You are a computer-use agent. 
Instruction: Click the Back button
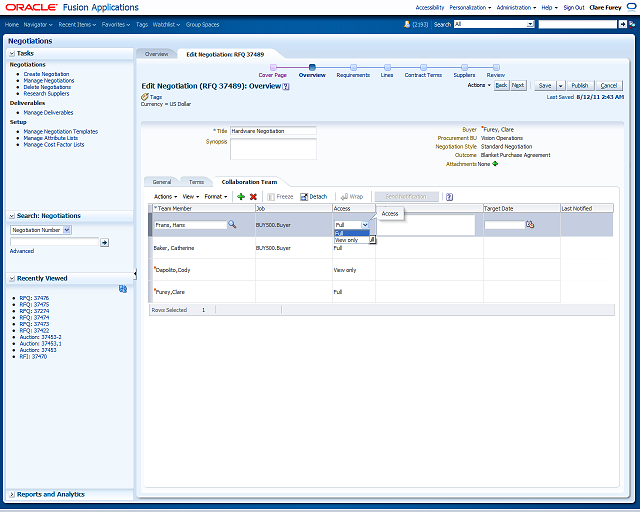coord(501,85)
